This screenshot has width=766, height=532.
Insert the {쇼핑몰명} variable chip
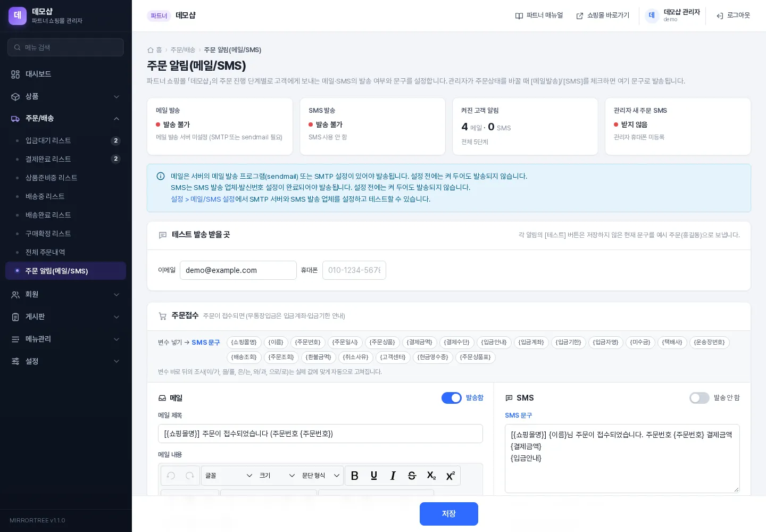244,343
